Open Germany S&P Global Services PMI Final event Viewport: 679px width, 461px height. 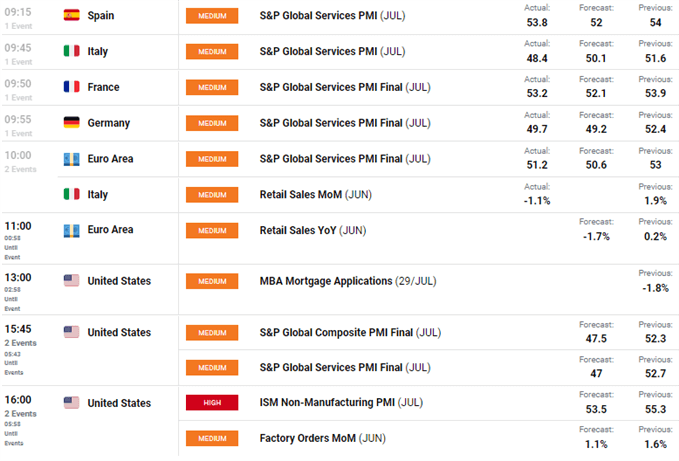pyautogui.click(x=345, y=123)
